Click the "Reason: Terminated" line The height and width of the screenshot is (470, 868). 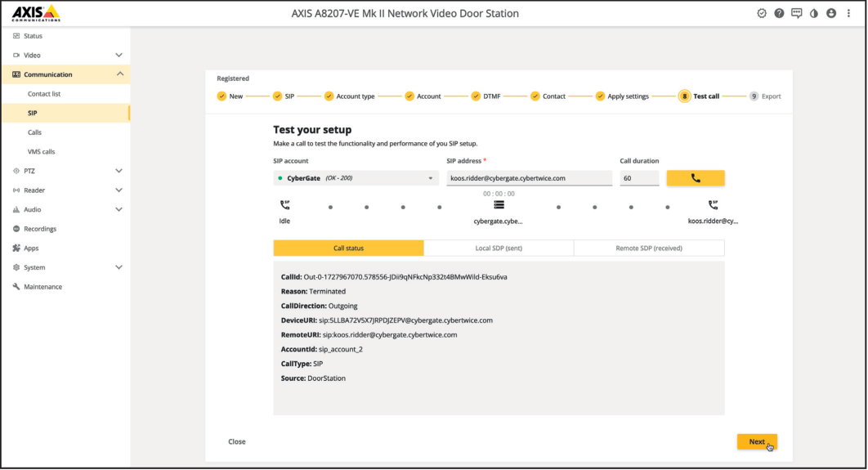313,291
